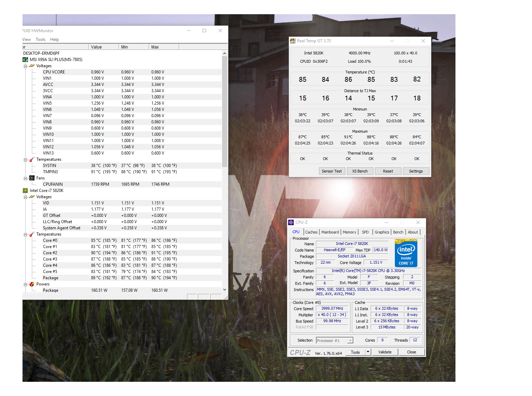Click the Max column header in HWMonitor
The height and width of the screenshot is (396, 532).
click(164, 47)
